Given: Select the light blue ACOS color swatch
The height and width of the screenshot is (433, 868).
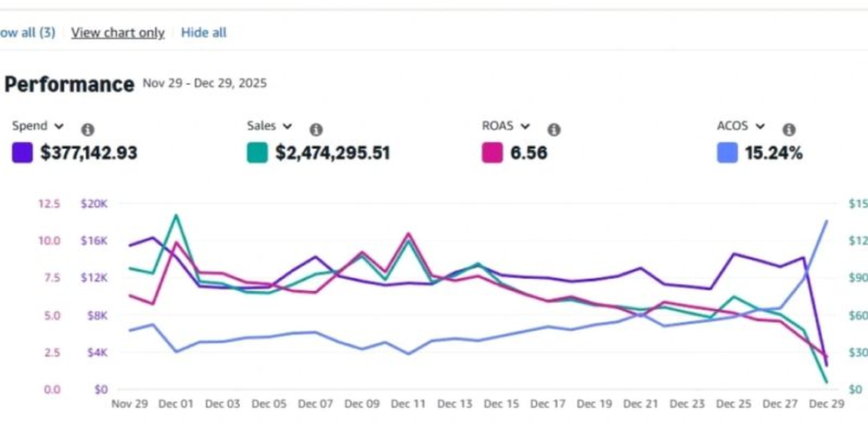Looking at the screenshot, I should tap(728, 153).
